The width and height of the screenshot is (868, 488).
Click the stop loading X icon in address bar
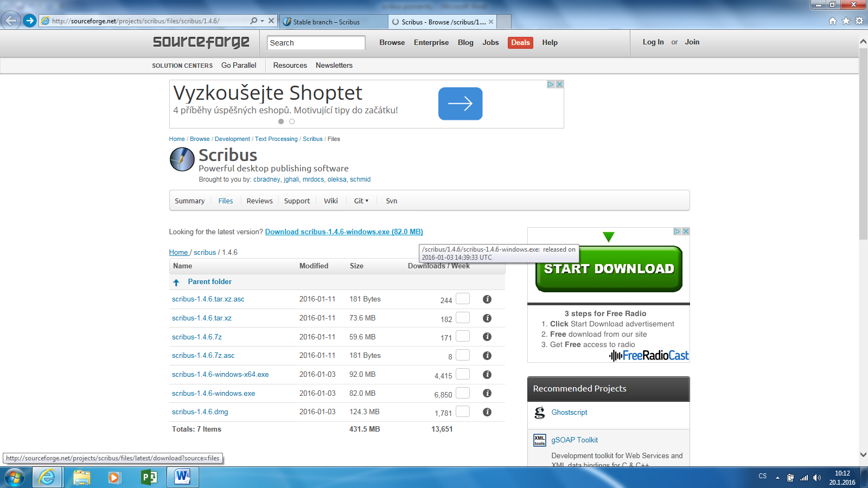click(x=271, y=21)
